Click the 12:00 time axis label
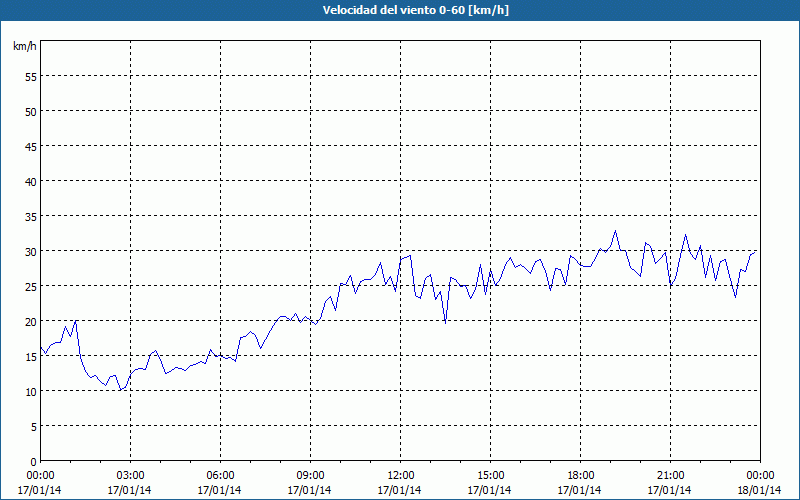 (x=400, y=476)
